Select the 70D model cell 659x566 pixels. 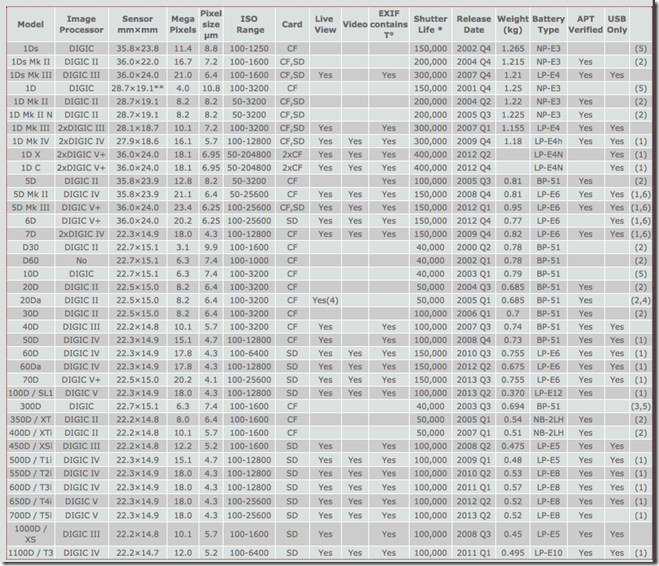point(31,379)
